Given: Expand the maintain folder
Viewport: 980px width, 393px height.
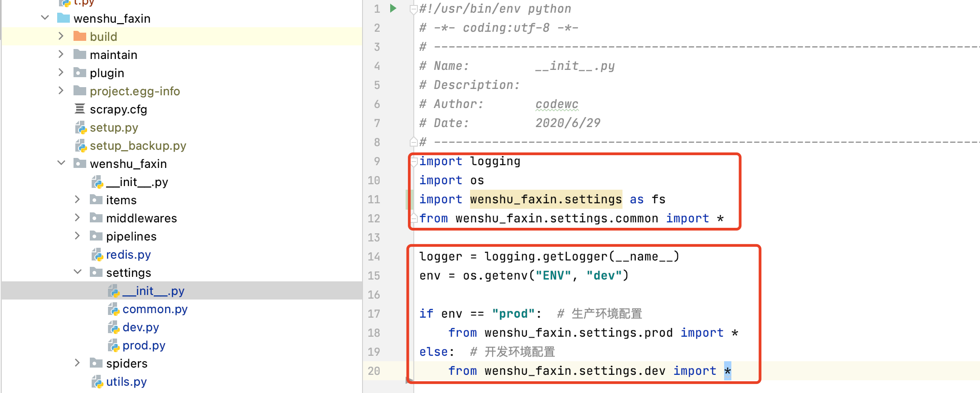Looking at the screenshot, I should click(61, 54).
